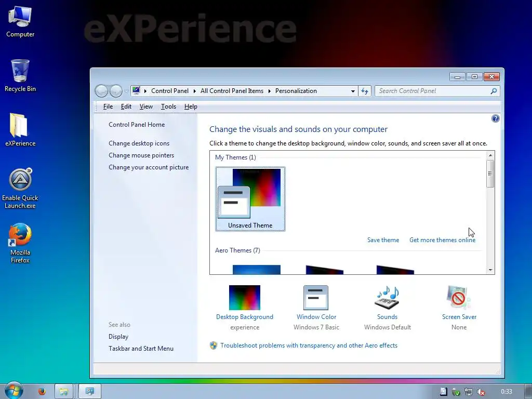
Task: Open the Help menu
Action: [x=191, y=107]
